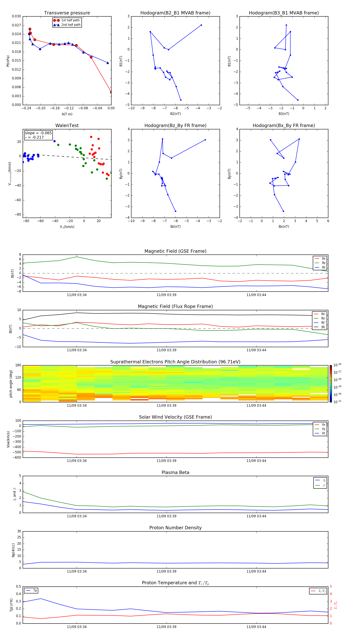Select the βp legend entry in Plasma Beta

coord(320,480)
